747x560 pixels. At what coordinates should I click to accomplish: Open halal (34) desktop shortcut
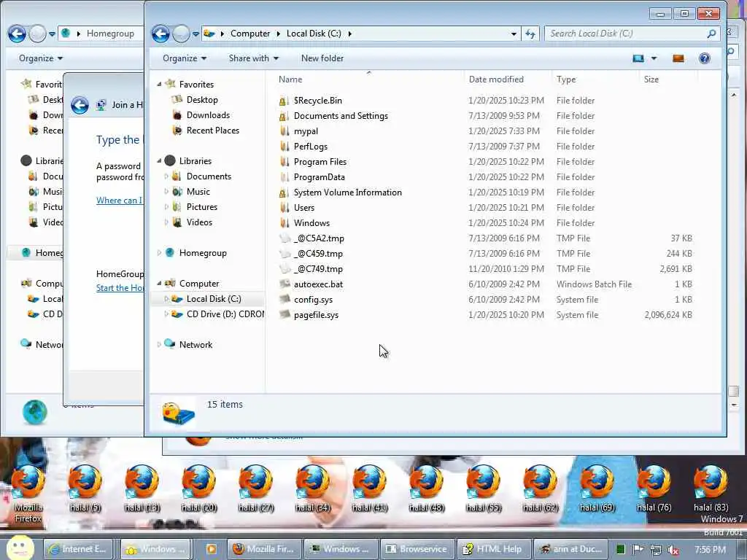pyautogui.click(x=312, y=489)
